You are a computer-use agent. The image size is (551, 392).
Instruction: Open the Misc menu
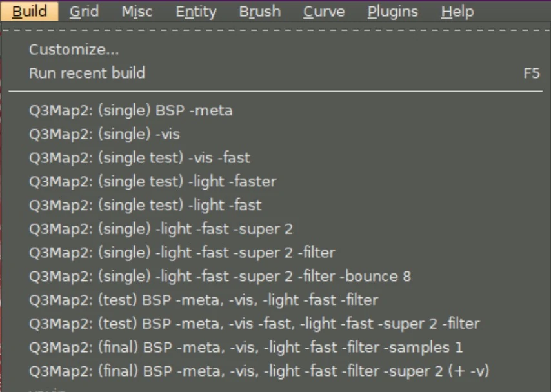pos(137,12)
